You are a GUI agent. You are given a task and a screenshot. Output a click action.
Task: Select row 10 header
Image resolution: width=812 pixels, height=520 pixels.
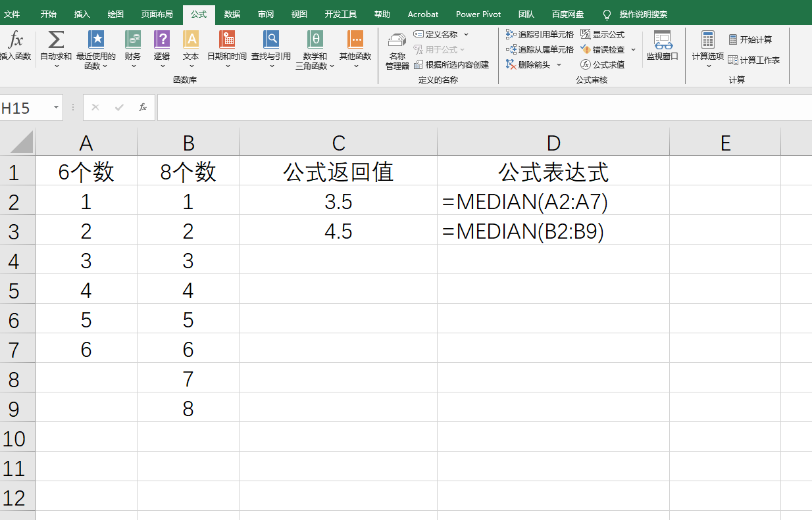[18, 437]
